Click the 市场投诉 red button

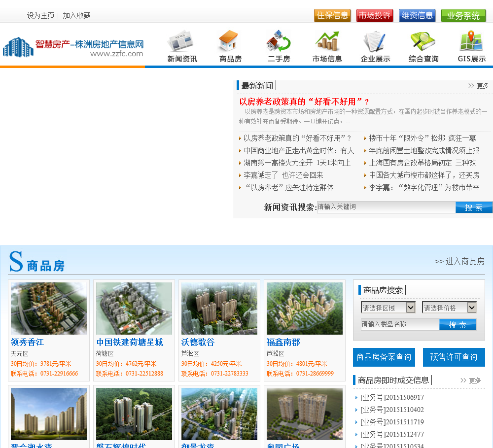[x=375, y=15]
